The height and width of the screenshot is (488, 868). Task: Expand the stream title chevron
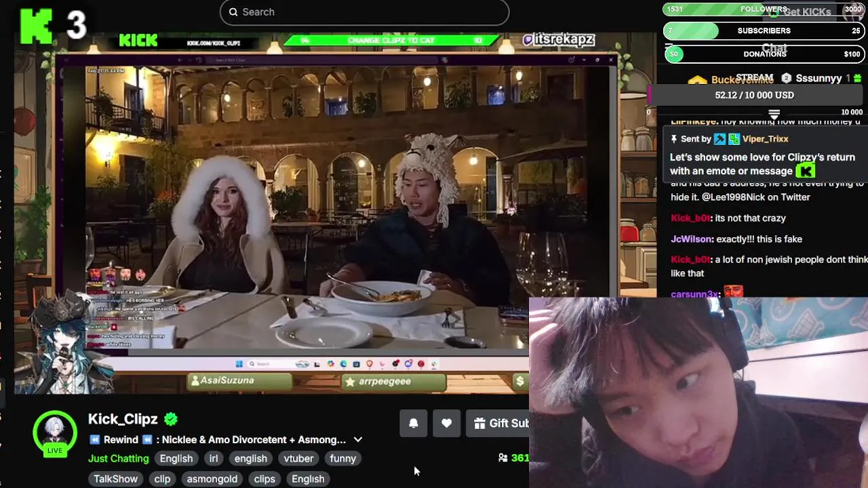click(358, 440)
